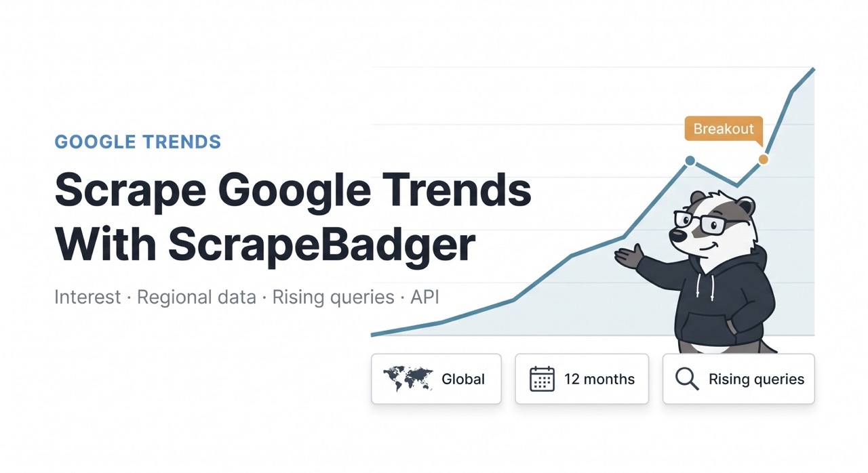This screenshot has width=868, height=473.
Task: Select "API" in the subtitle
Action: (x=425, y=297)
